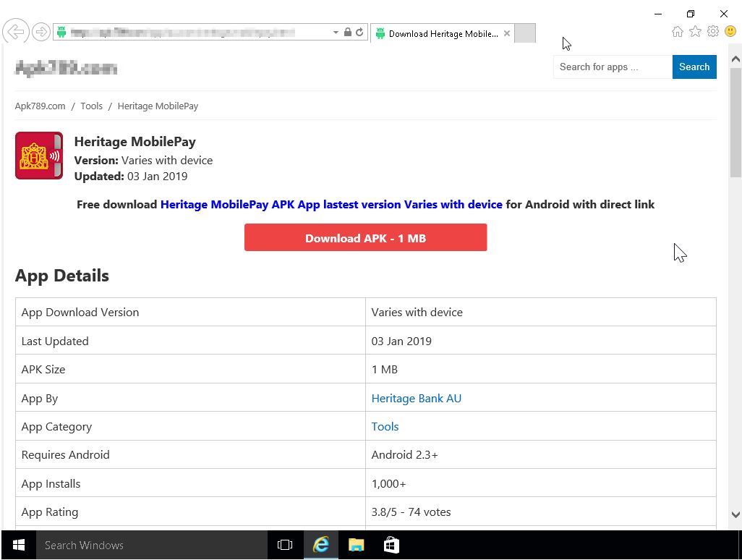Open Task View from the taskbar
Viewport: 742px width, 560px height.
(x=285, y=545)
